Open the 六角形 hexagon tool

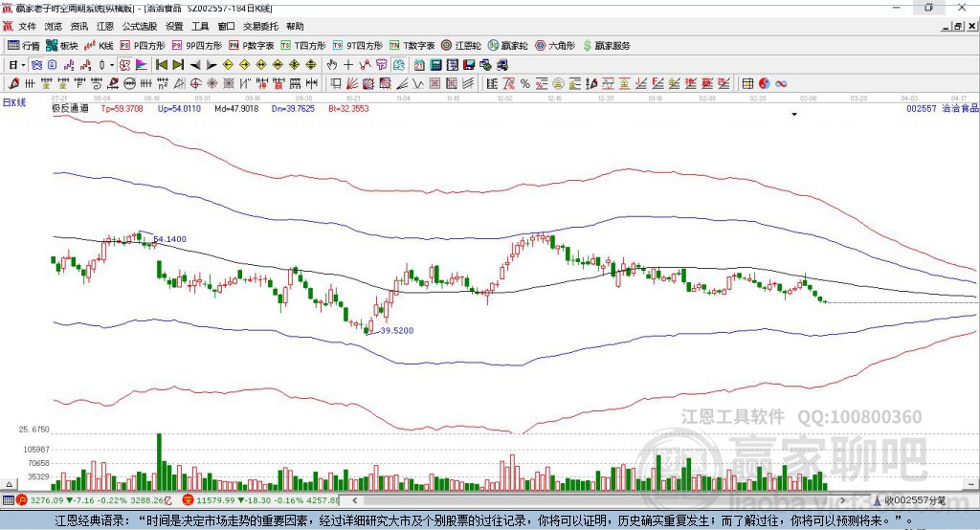pos(555,46)
